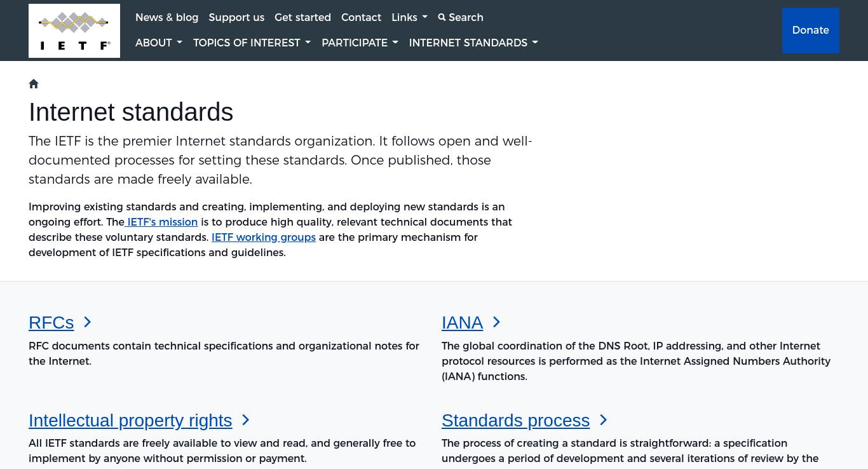Open the PARTICIPATE dropdown
Viewport: 868px width, 469px height.
360,43
